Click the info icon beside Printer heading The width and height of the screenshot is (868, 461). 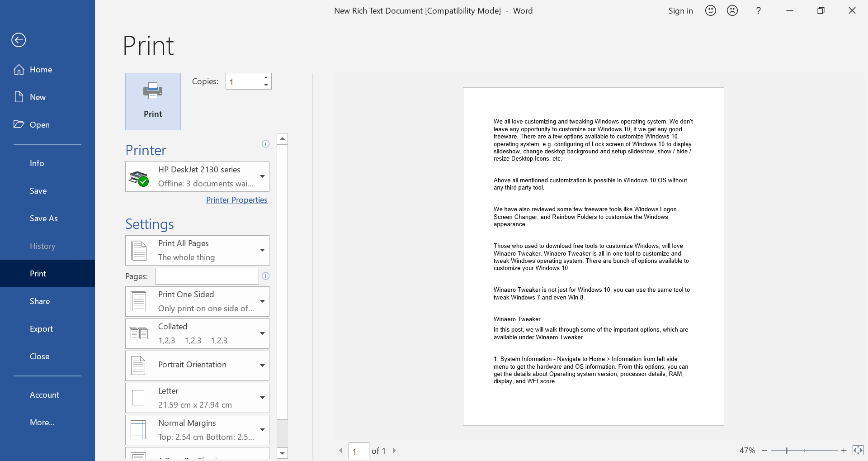[265, 144]
